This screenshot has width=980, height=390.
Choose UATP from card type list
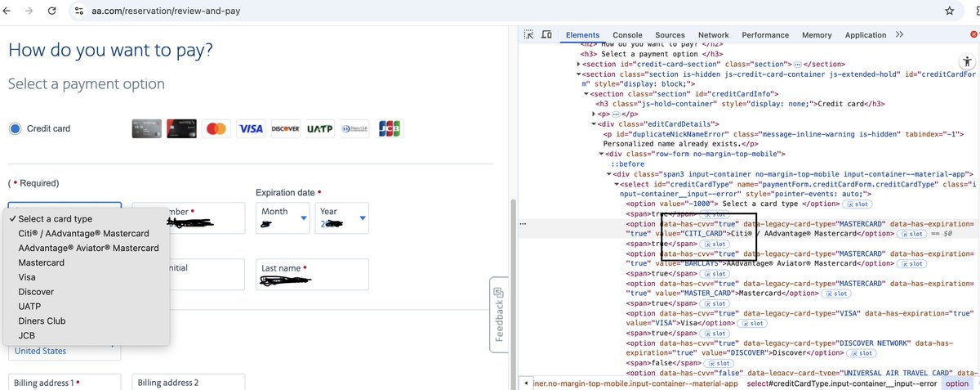pos(87,307)
